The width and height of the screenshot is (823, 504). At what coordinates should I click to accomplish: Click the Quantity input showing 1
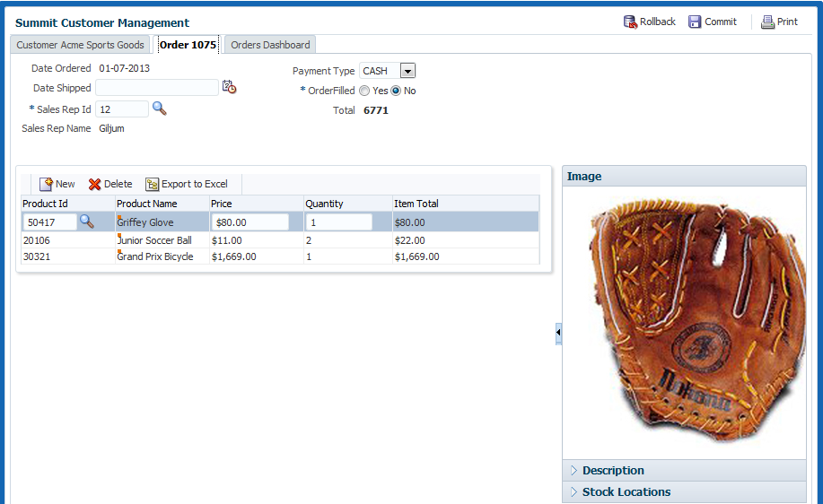[339, 222]
